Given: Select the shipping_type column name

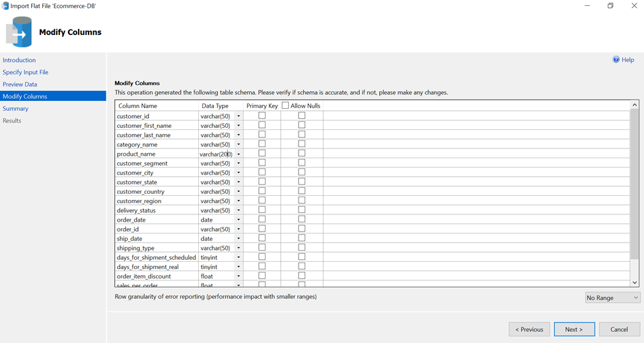Looking at the screenshot, I should [x=135, y=248].
